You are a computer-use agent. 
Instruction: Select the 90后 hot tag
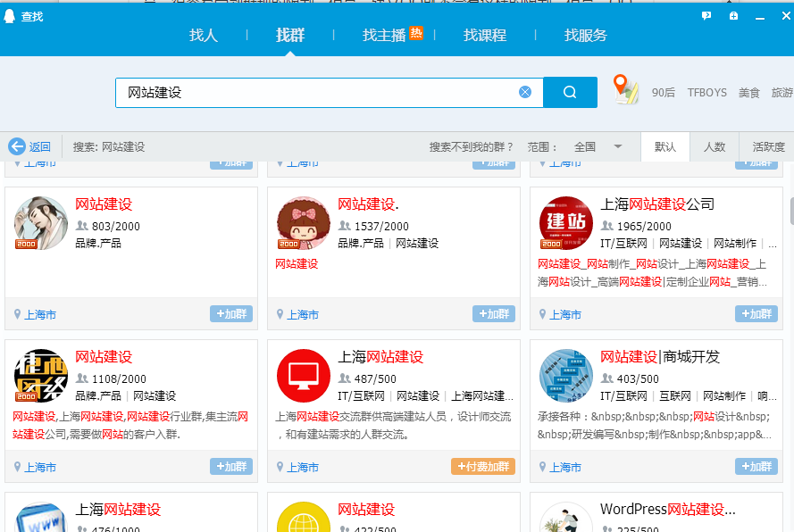663,93
